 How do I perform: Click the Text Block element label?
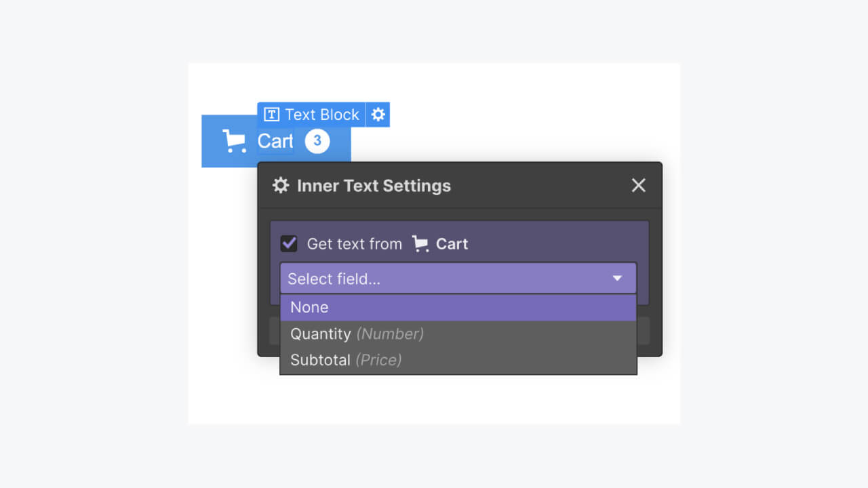coord(321,115)
